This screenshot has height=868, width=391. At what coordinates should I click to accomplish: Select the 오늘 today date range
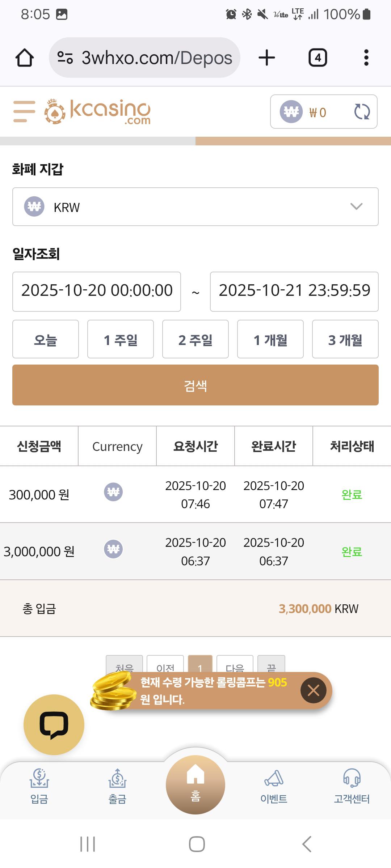click(x=46, y=339)
